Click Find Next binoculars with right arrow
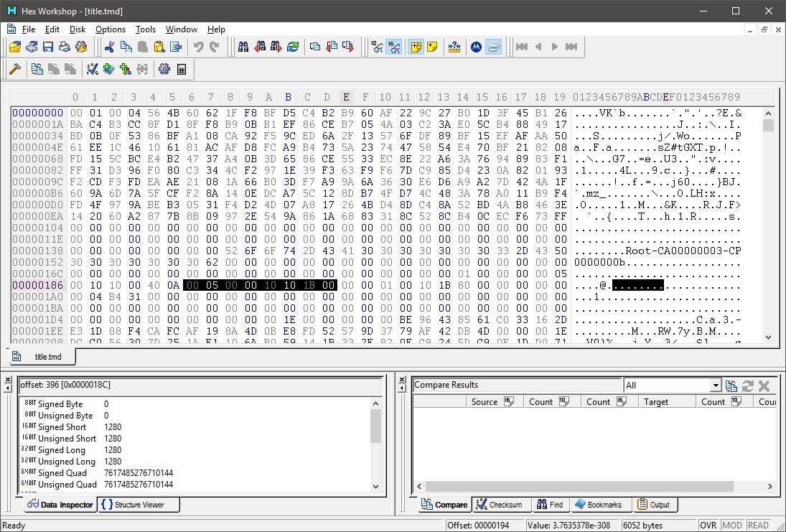 (276, 47)
